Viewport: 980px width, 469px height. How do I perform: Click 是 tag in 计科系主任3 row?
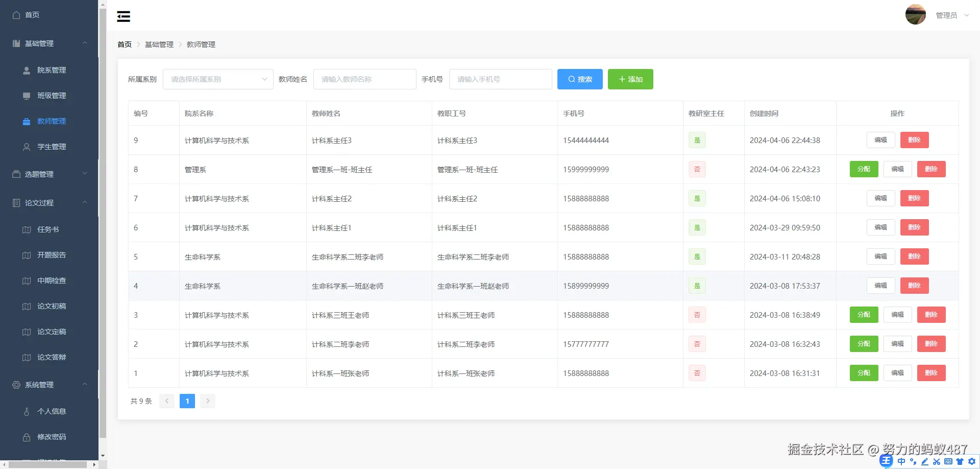pos(697,140)
